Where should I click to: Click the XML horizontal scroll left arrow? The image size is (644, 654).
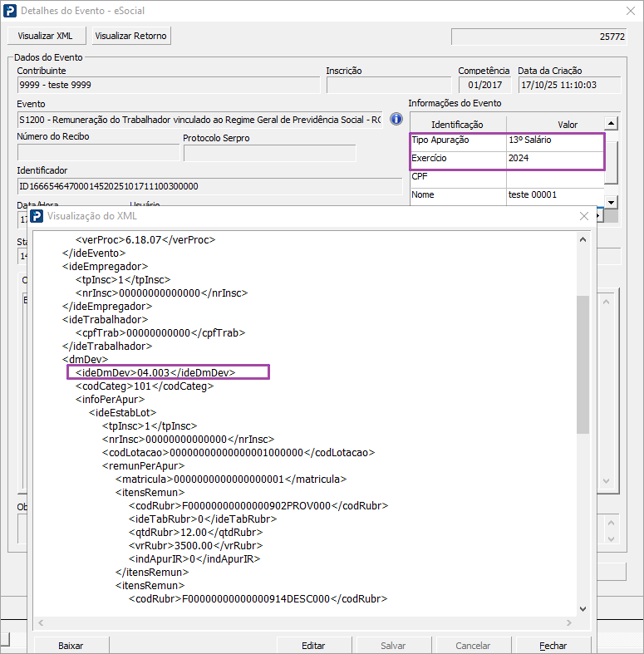pyautogui.click(x=41, y=622)
